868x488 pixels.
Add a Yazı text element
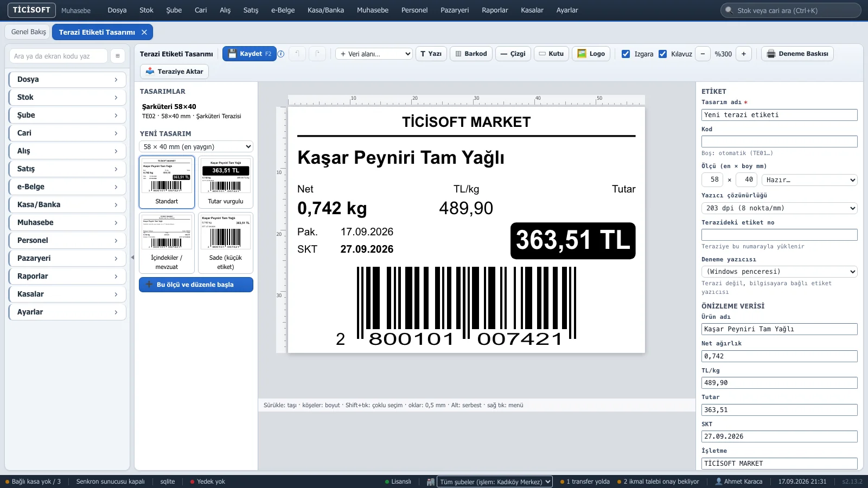(431, 54)
